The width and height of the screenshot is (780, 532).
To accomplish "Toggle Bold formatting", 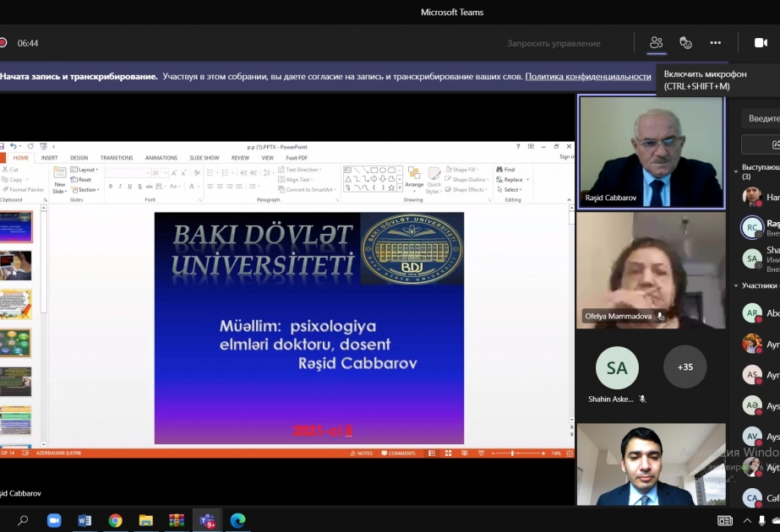I will pyautogui.click(x=111, y=187).
